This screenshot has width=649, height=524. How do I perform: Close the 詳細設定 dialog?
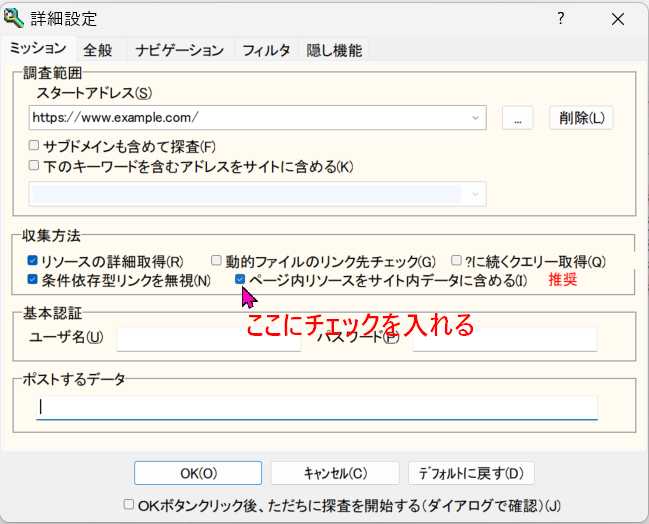click(x=618, y=19)
